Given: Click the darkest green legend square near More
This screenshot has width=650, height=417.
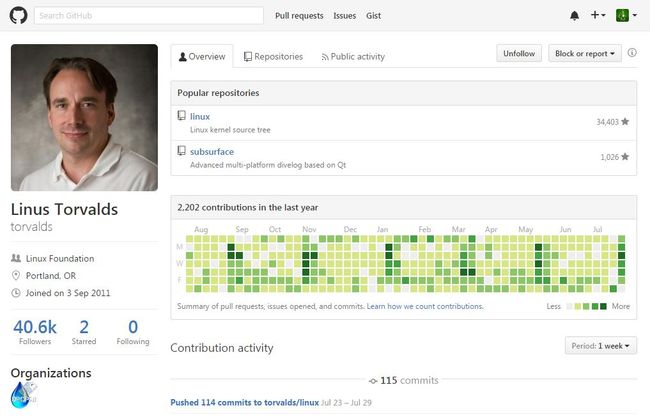Looking at the screenshot, I should click(603, 306).
